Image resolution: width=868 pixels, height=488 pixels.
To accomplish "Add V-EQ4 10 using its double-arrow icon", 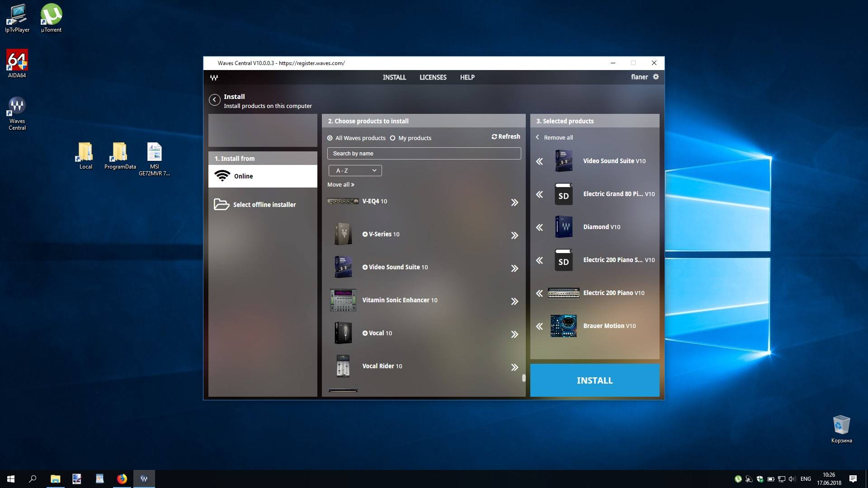I will point(514,202).
